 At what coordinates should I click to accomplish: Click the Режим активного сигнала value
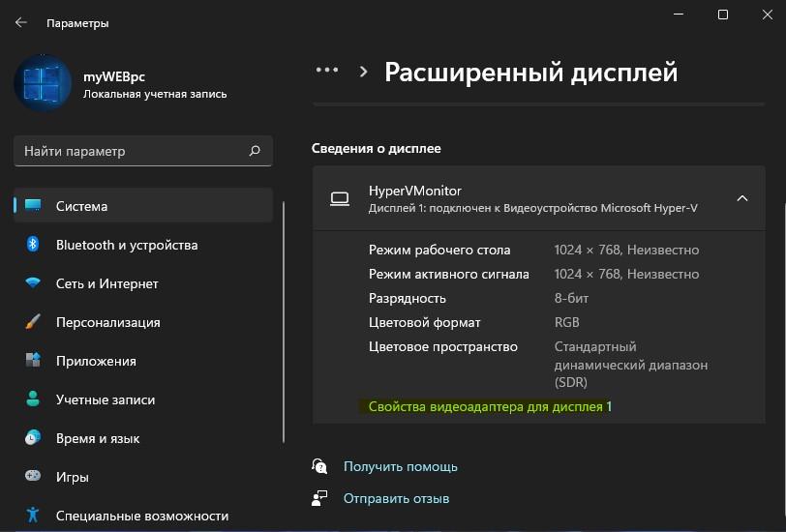pos(626,274)
